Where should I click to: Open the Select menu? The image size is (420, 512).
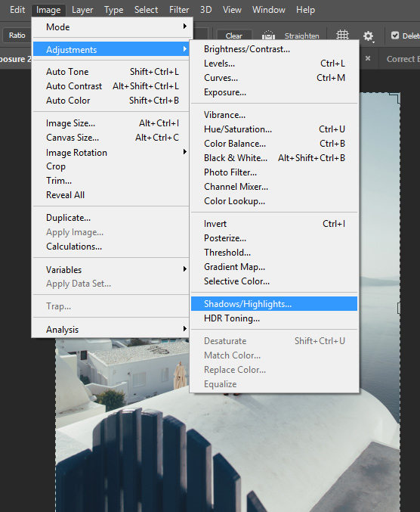(x=146, y=10)
